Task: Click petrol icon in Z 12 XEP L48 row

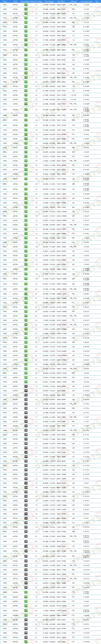Action: click(26, 31)
